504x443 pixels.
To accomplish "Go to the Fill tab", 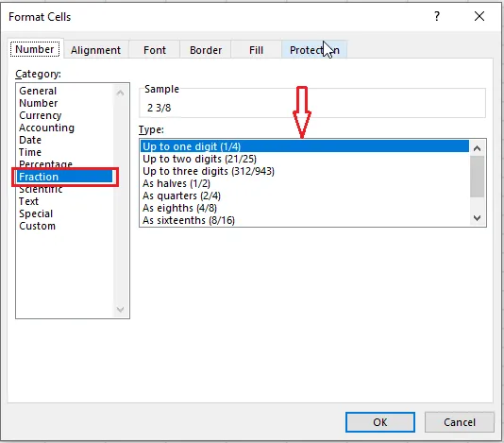I will click(x=256, y=50).
